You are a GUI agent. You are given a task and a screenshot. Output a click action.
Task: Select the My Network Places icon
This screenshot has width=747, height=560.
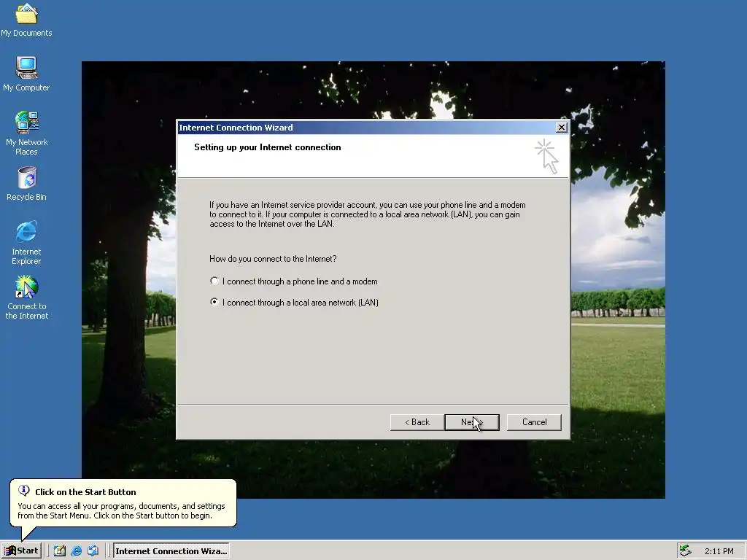[26, 133]
